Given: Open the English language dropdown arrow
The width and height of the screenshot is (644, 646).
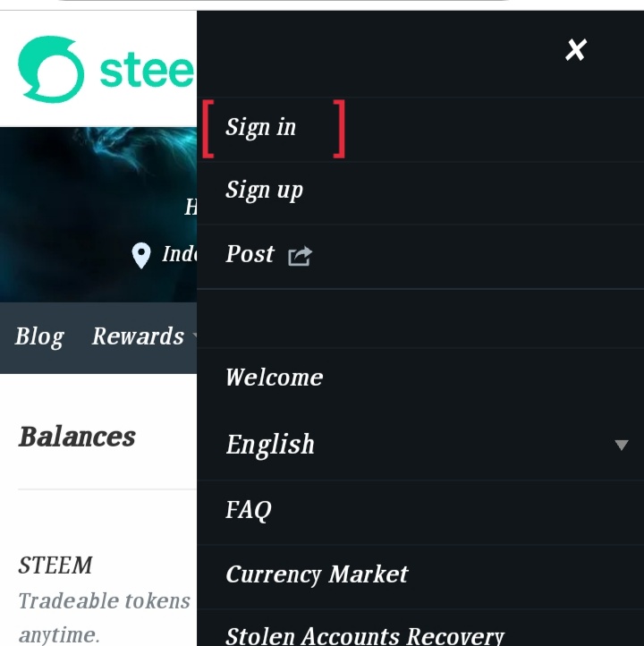Looking at the screenshot, I should 622,445.
